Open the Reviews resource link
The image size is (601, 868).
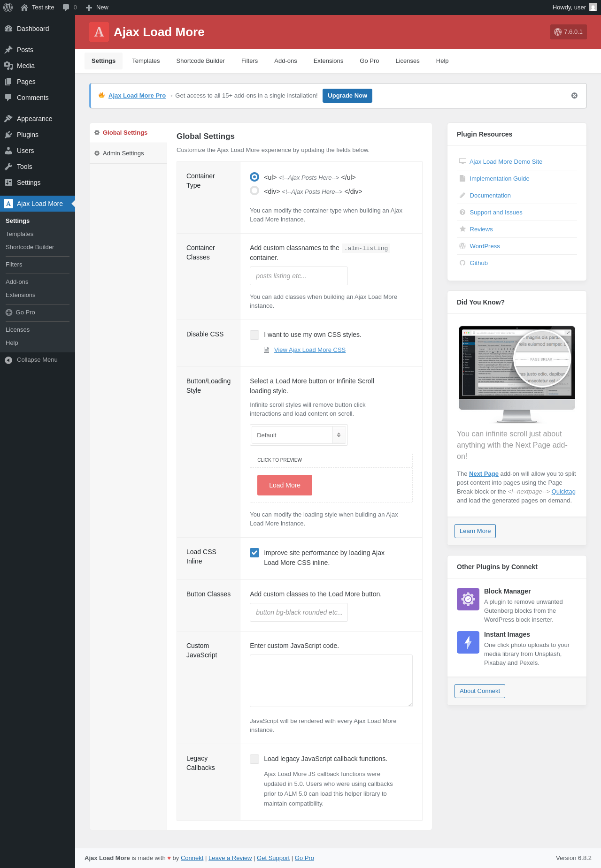point(481,229)
